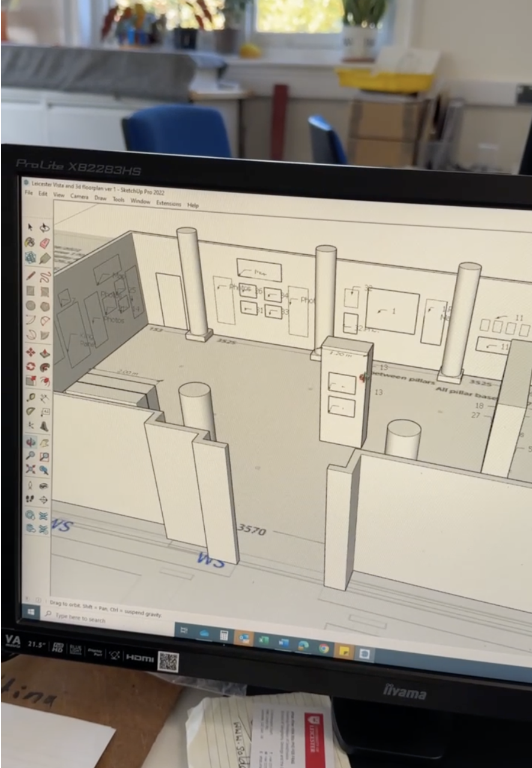Switch to the Orbit tool

click(x=31, y=442)
